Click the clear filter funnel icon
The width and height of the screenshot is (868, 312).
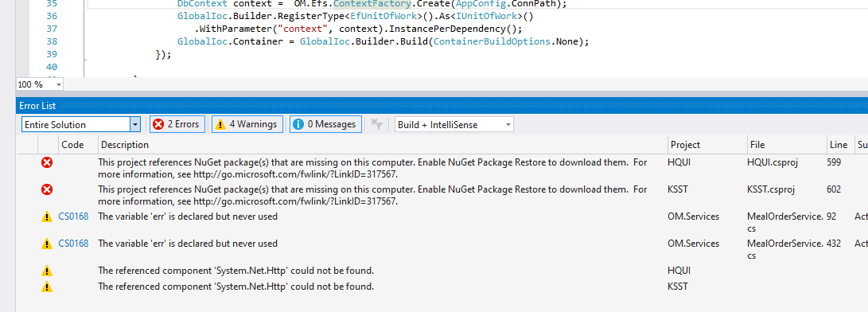coord(376,124)
